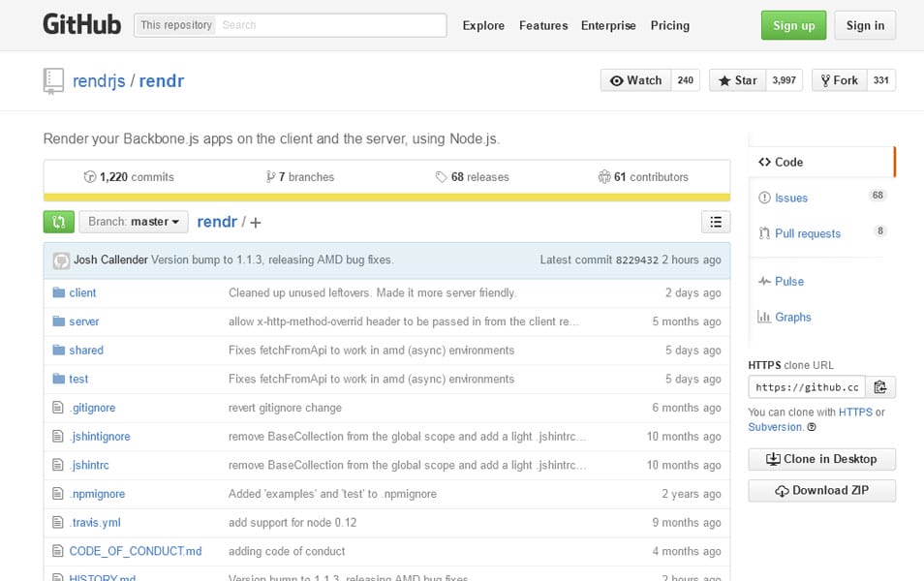
Task: Open the client folder
Action: click(x=82, y=292)
